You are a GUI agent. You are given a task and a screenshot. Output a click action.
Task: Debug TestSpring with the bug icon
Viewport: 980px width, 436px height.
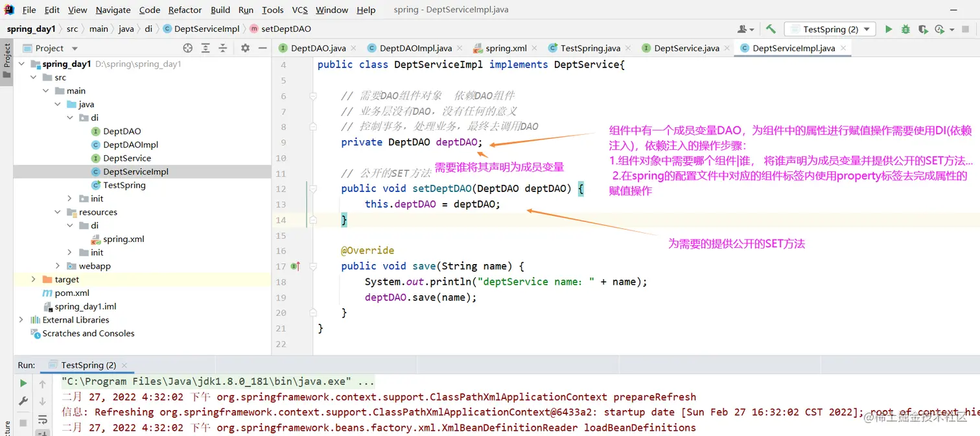coord(905,29)
